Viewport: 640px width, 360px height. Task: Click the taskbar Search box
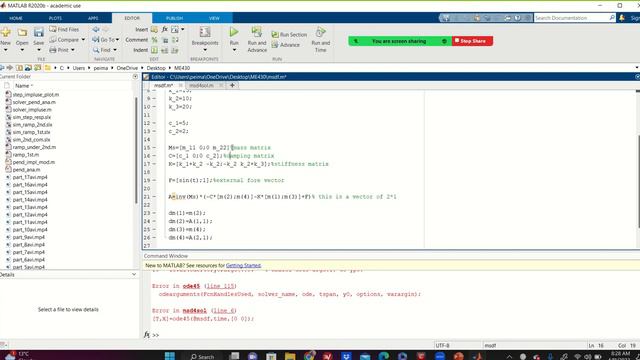[x=202, y=356]
